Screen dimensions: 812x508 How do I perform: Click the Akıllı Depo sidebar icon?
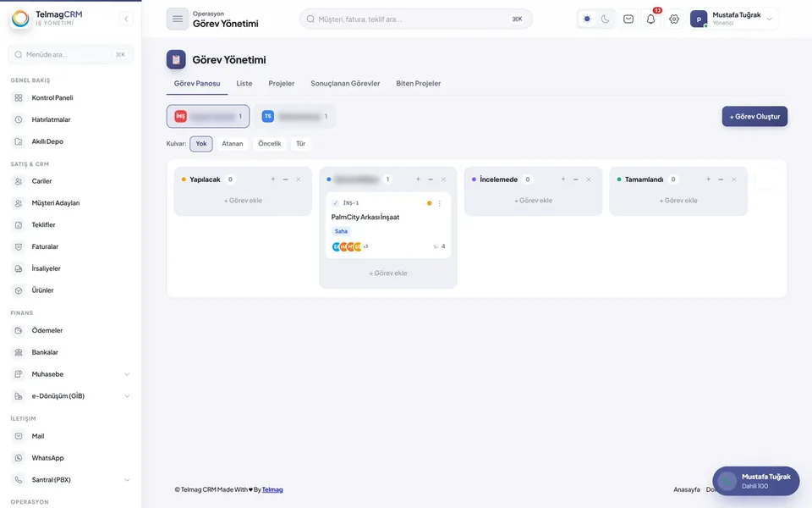[x=19, y=141]
